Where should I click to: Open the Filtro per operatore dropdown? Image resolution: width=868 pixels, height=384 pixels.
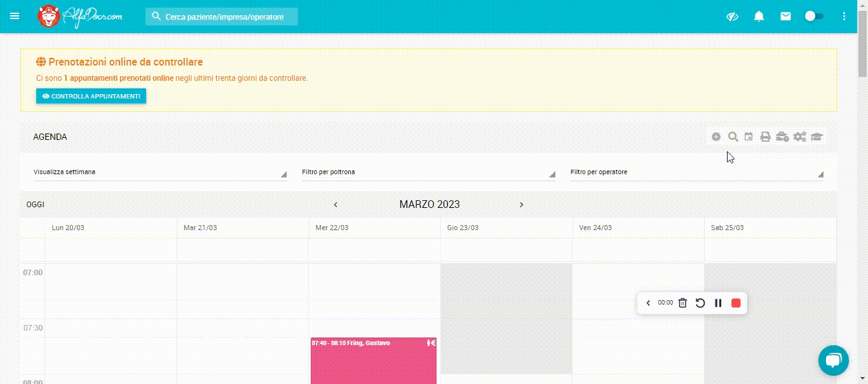click(x=697, y=172)
